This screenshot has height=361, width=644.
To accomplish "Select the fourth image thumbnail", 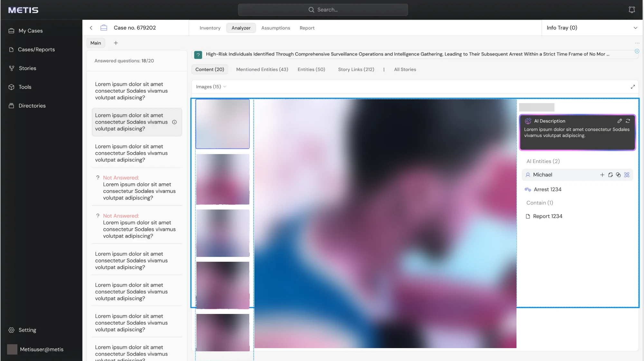I will pos(223,285).
